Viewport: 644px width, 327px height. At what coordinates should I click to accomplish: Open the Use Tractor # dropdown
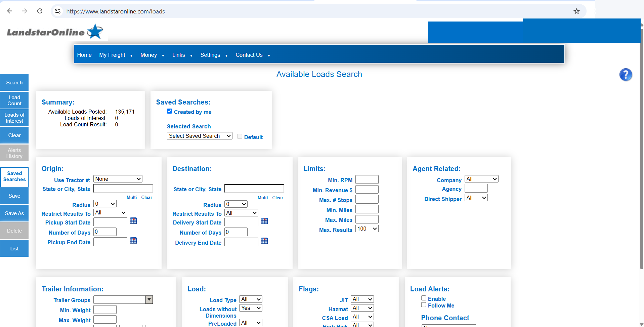(x=118, y=179)
